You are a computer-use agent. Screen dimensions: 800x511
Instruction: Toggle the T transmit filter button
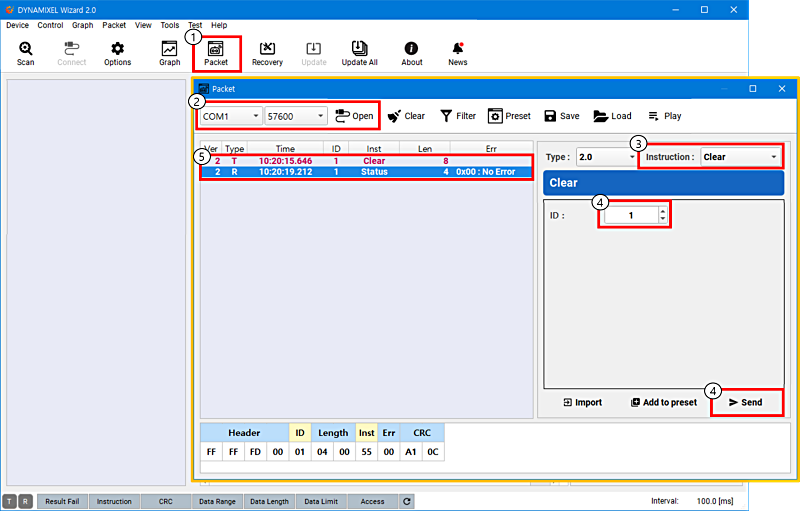[9, 501]
